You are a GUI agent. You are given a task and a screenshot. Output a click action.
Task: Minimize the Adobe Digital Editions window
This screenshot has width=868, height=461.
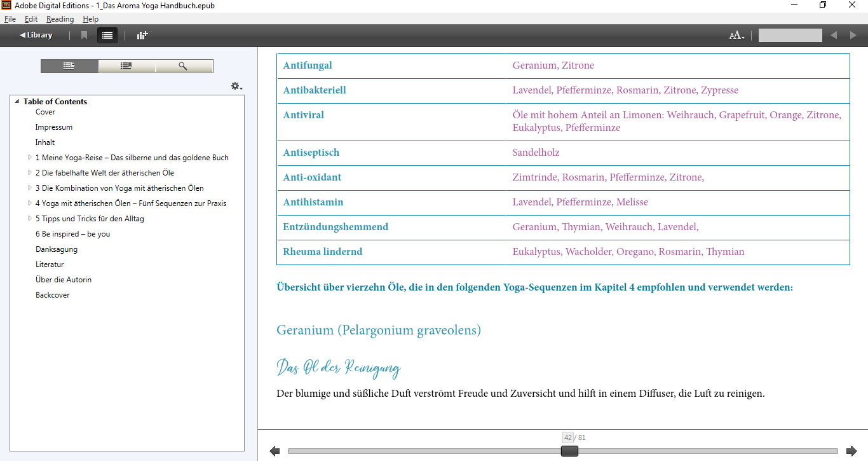tap(794, 5)
